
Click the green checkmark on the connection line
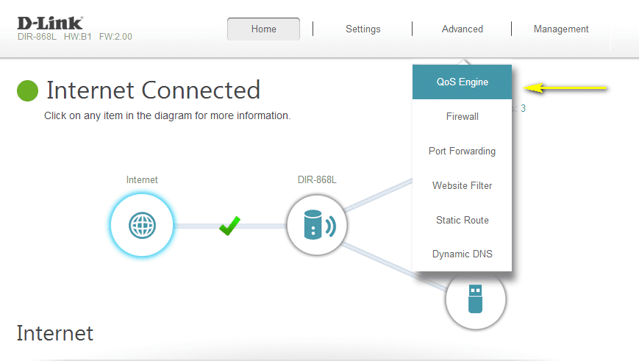tap(230, 226)
